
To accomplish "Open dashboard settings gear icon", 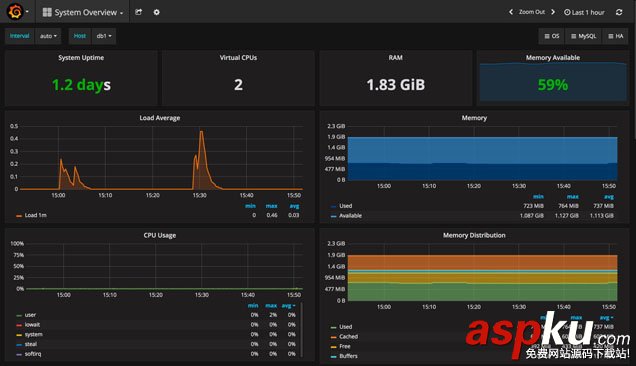I will point(157,12).
